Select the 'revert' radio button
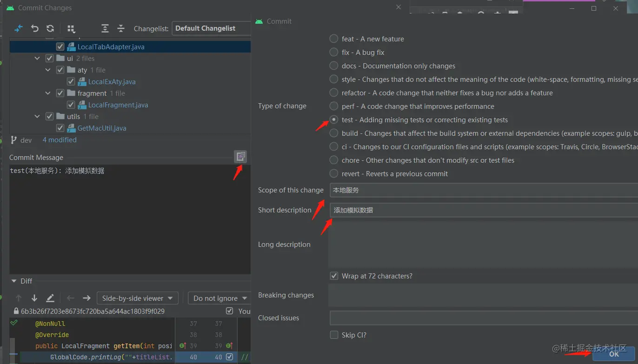Screen dimensions: 638x364 coord(334,173)
